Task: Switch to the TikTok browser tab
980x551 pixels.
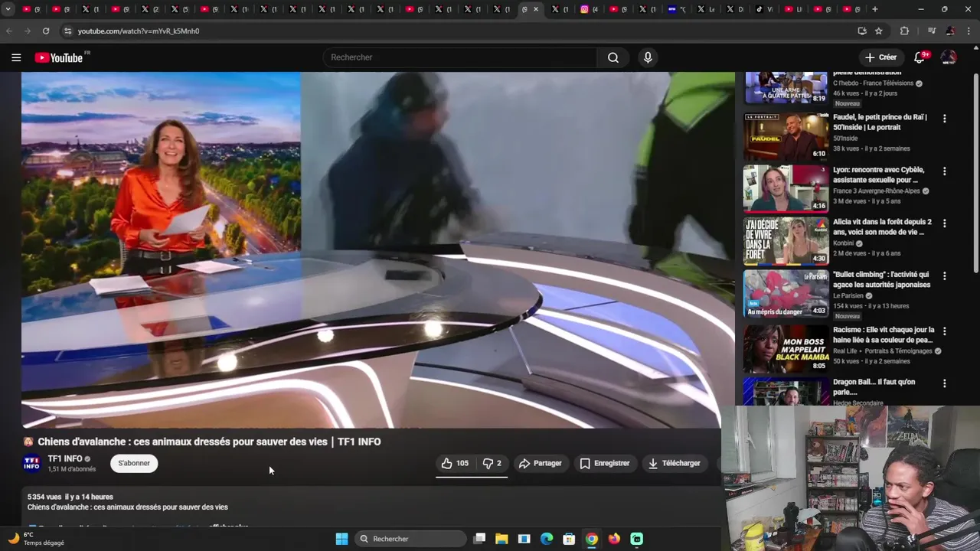Action: [764, 9]
